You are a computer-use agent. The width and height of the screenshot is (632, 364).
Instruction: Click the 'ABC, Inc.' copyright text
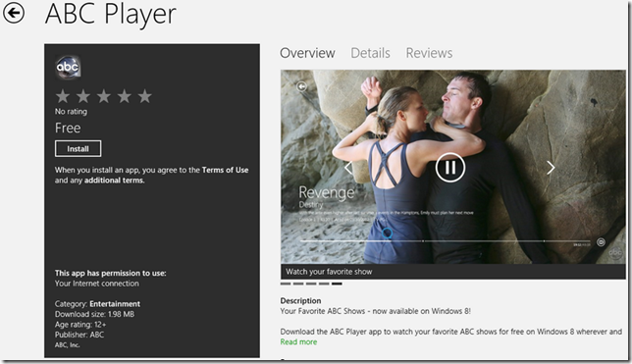(x=68, y=345)
